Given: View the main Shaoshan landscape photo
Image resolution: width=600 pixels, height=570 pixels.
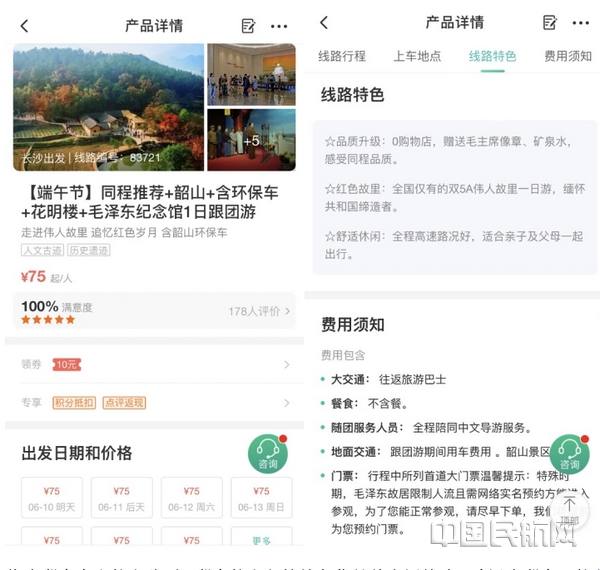Looking at the screenshot, I should (x=109, y=107).
